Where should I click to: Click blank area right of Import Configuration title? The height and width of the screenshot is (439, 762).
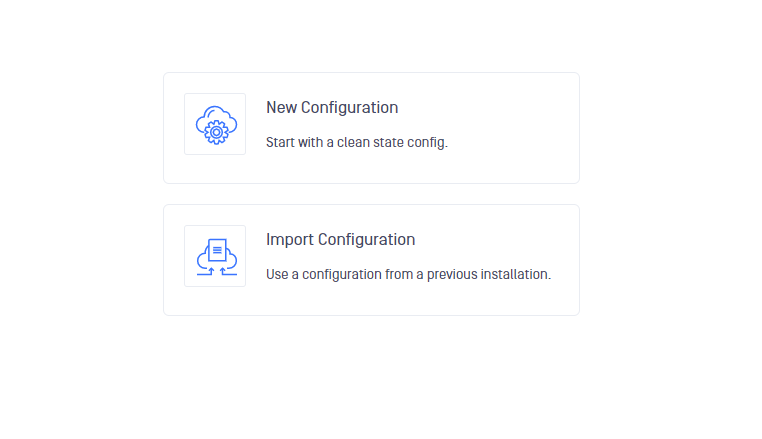click(496, 240)
